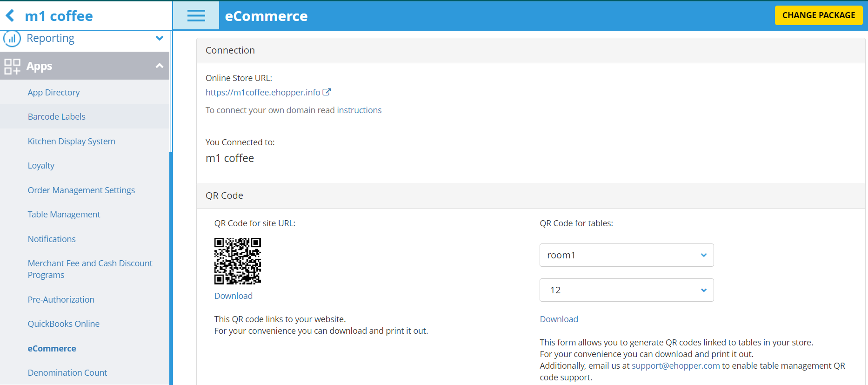The width and height of the screenshot is (868, 385).
Task: Open QuickBooks Online
Action: point(63,324)
